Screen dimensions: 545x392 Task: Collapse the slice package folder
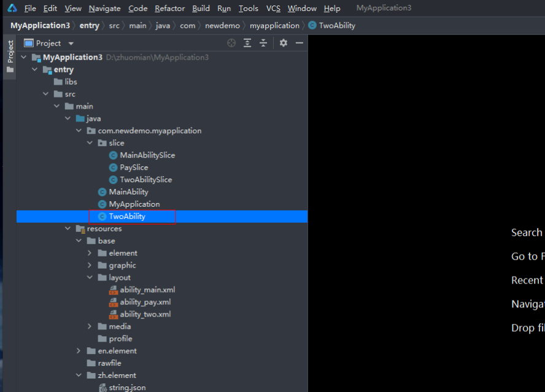(x=90, y=142)
